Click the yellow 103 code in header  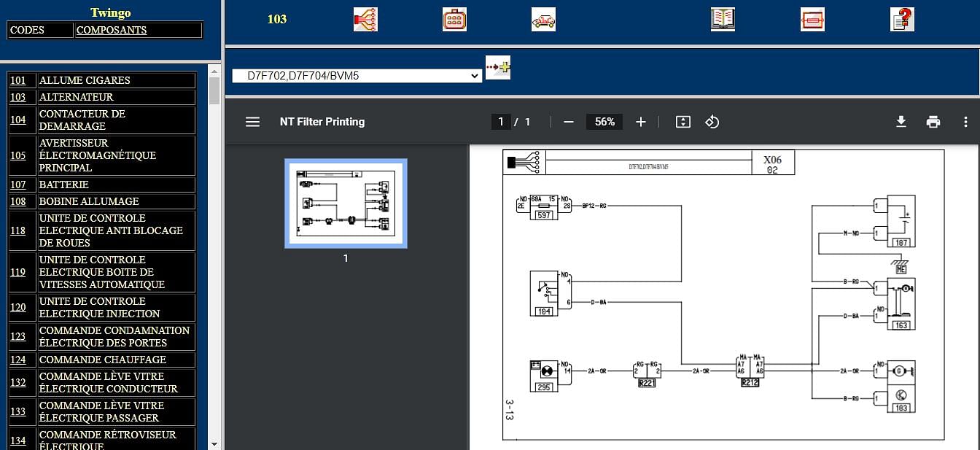(277, 19)
